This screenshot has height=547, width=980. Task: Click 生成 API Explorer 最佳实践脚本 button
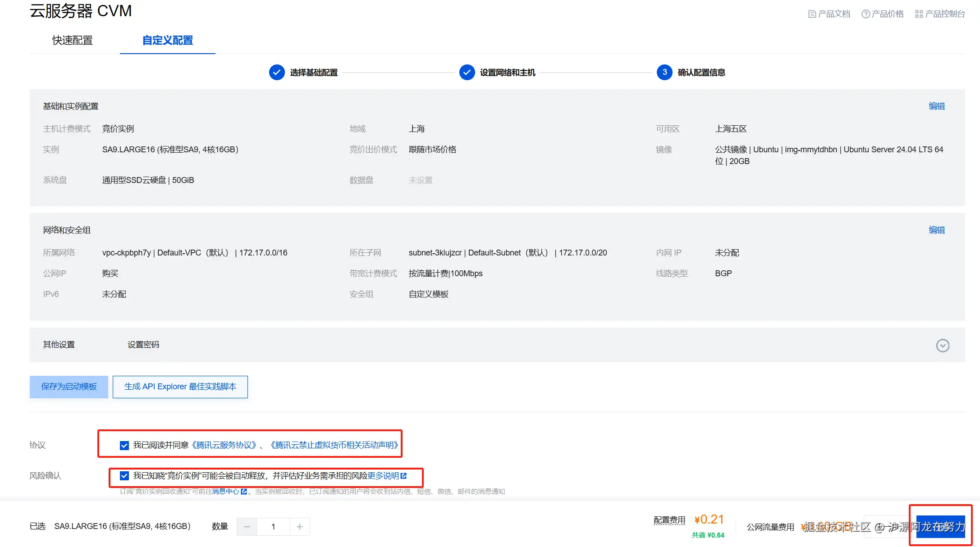(x=180, y=387)
